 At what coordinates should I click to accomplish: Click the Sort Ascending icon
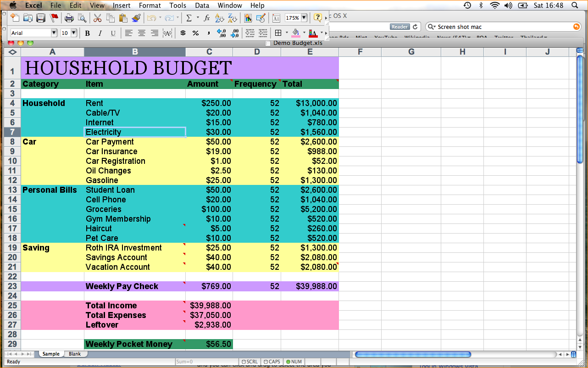point(219,17)
